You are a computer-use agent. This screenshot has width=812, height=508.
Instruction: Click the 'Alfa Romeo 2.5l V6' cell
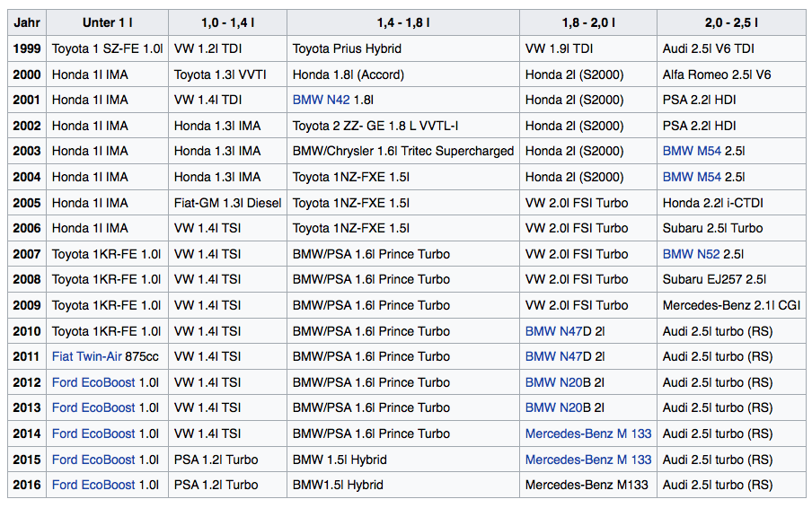coord(731,74)
